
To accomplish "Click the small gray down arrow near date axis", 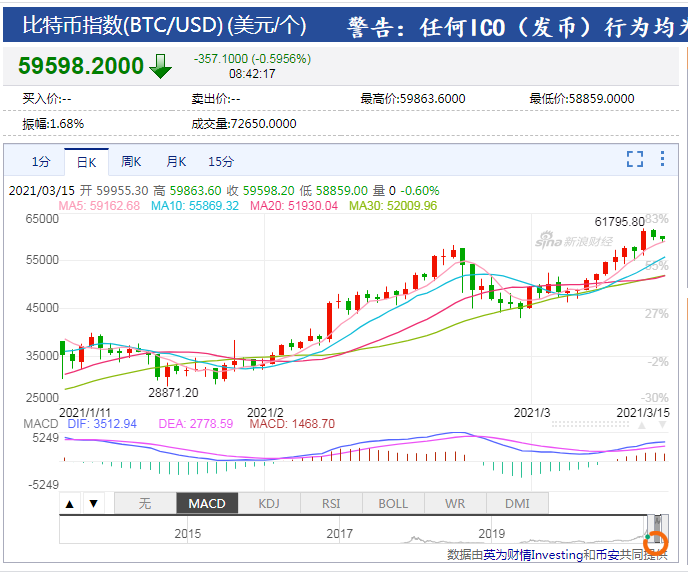I will (x=662, y=425).
